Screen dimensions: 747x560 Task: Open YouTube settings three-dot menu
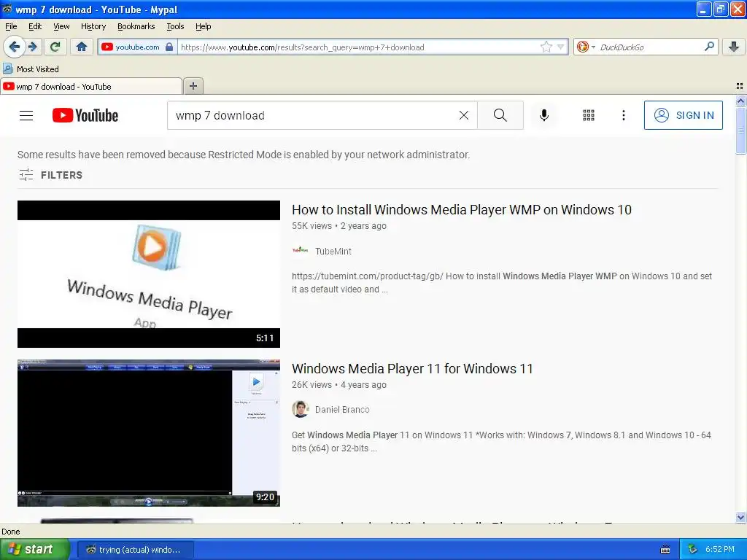click(623, 115)
